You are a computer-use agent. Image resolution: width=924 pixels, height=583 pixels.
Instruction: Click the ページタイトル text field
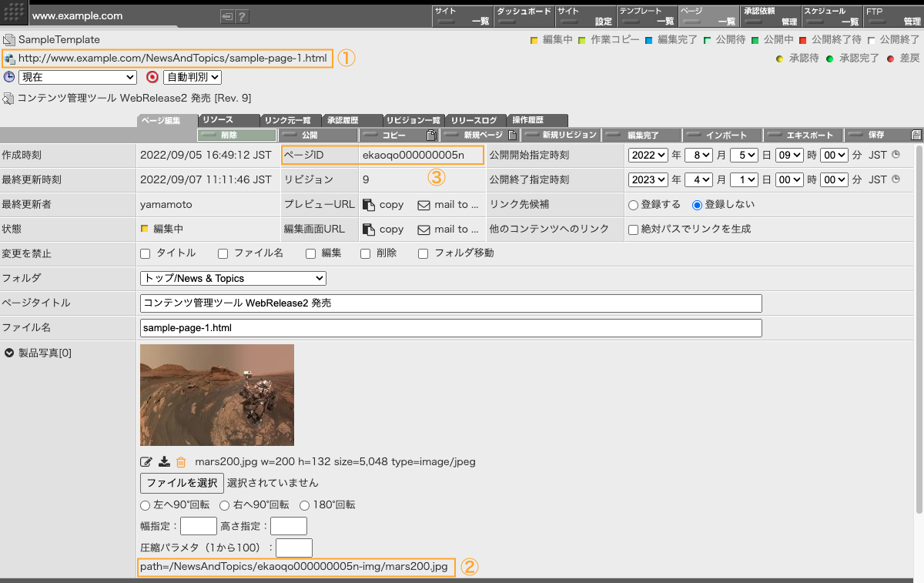point(450,303)
